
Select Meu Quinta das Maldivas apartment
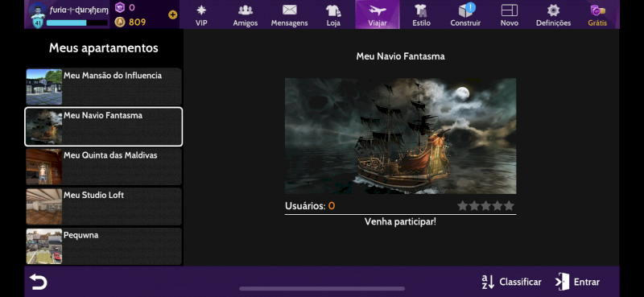(x=104, y=167)
